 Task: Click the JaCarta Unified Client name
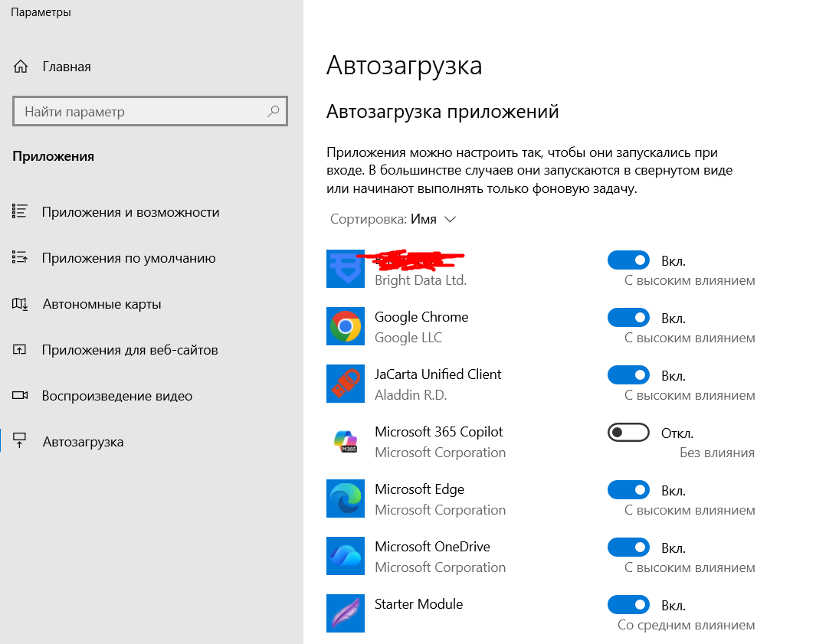(x=438, y=374)
